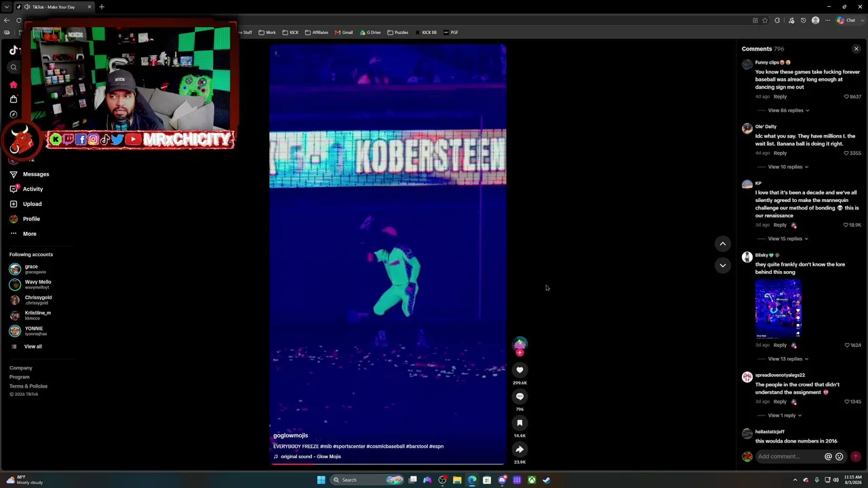Open the Terms & Policies footer link

pos(28,386)
